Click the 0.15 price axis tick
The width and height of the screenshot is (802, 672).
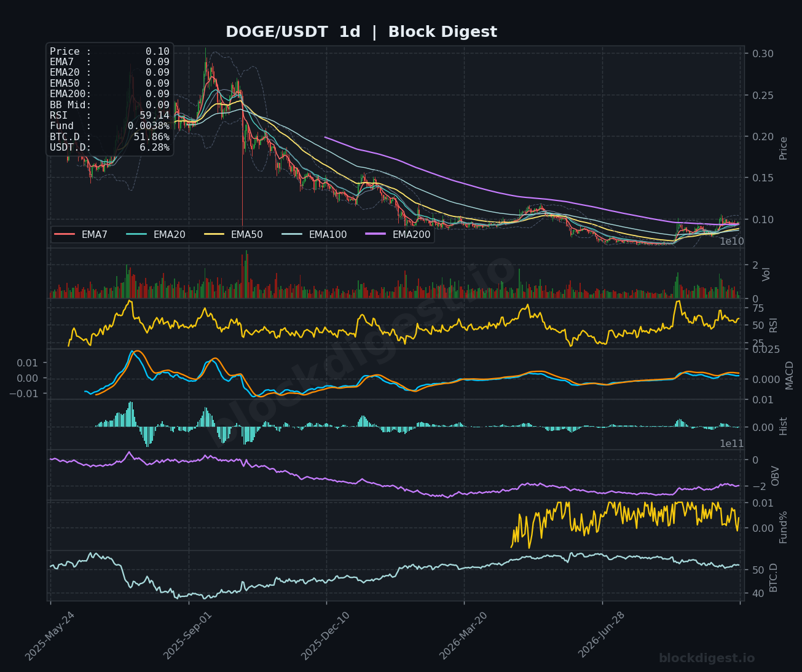(x=761, y=178)
